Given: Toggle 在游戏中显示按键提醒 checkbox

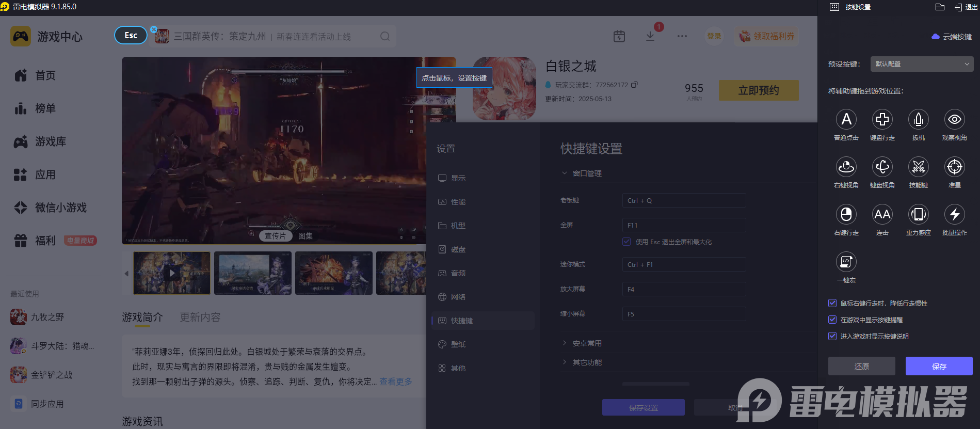Looking at the screenshot, I should (832, 320).
